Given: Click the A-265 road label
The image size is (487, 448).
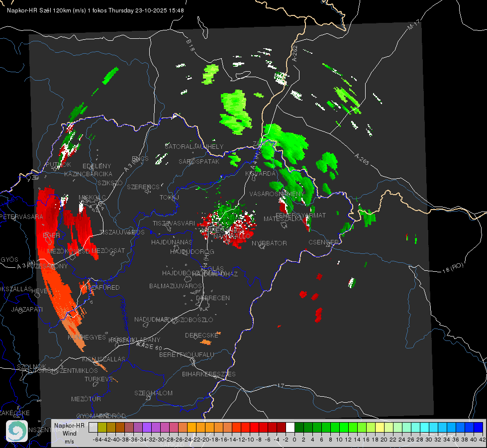Looking at the screenshot, I should click(x=362, y=159).
